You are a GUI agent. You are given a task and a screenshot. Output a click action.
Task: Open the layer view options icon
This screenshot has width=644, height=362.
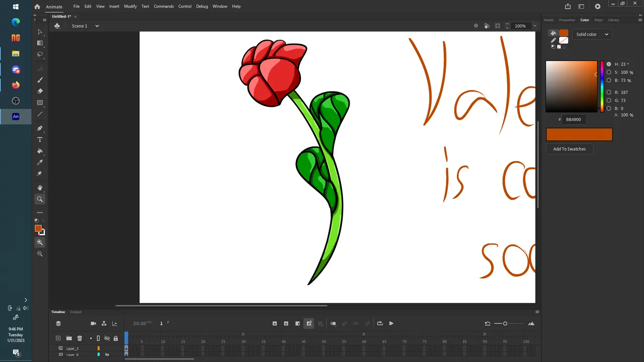(x=58, y=323)
